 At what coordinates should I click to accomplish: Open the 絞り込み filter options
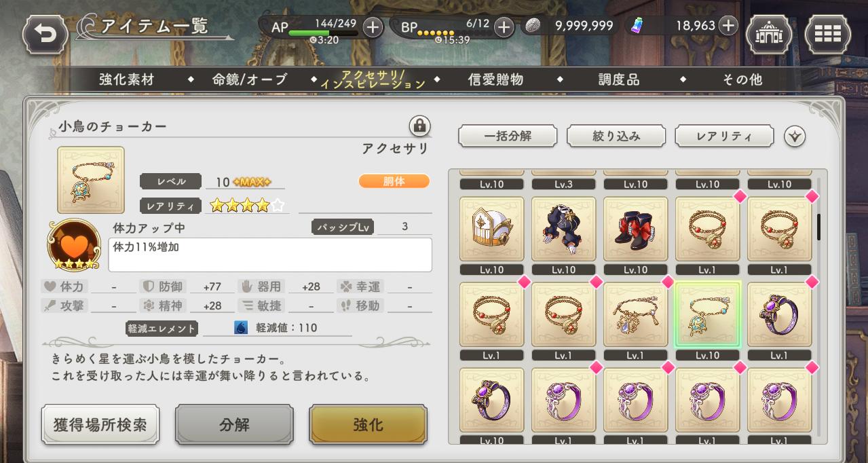pyautogui.click(x=616, y=136)
